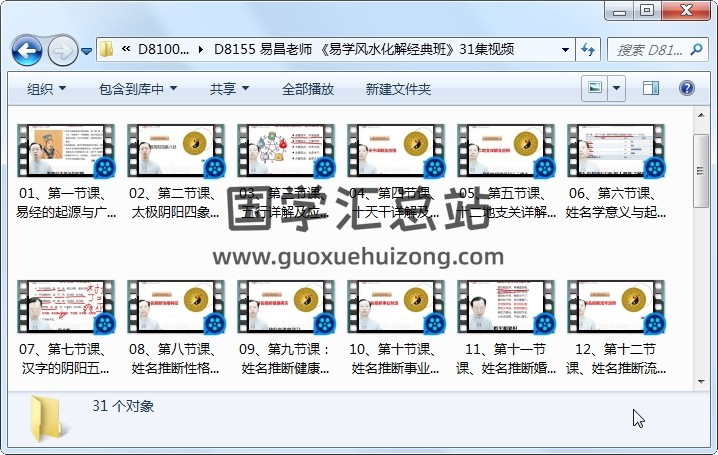Click the 全部播放 button
This screenshot has height=455, width=718.
pyautogui.click(x=307, y=89)
